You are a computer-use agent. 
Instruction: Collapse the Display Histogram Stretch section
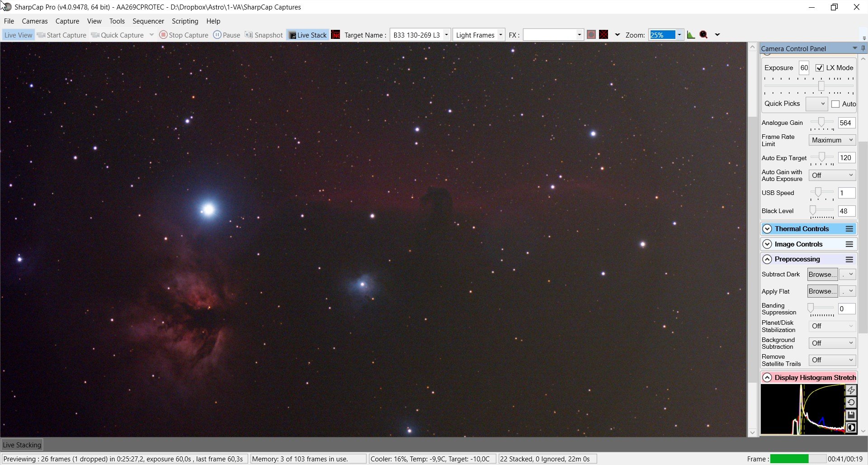[767, 378]
